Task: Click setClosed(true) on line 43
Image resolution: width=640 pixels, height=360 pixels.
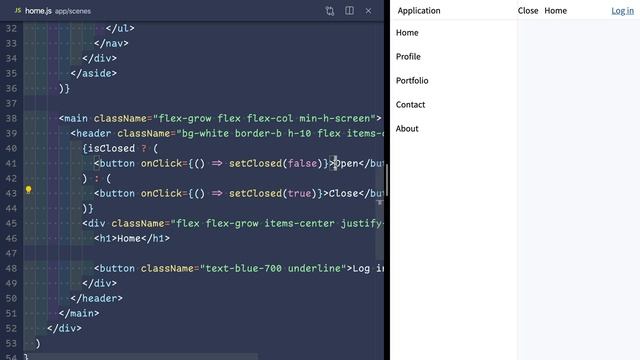Action: [273, 193]
